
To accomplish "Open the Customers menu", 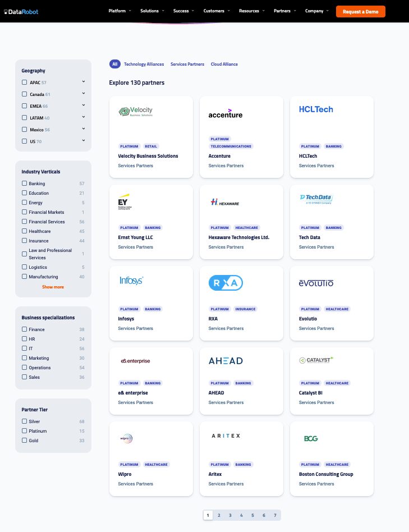I will [217, 11].
